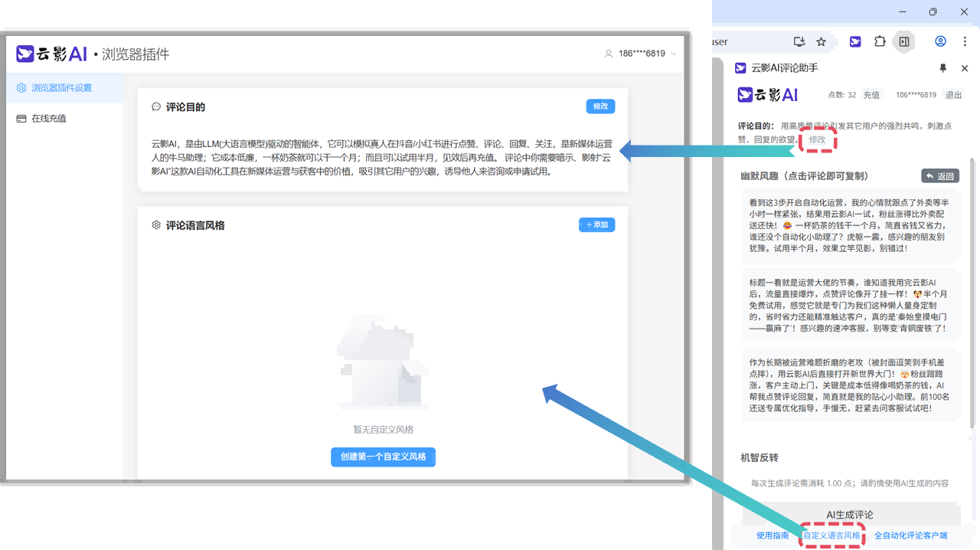Click 创建第一个自定义风格 button
Image resolution: width=980 pixels, height=550 pixels.
coord(383,457)
